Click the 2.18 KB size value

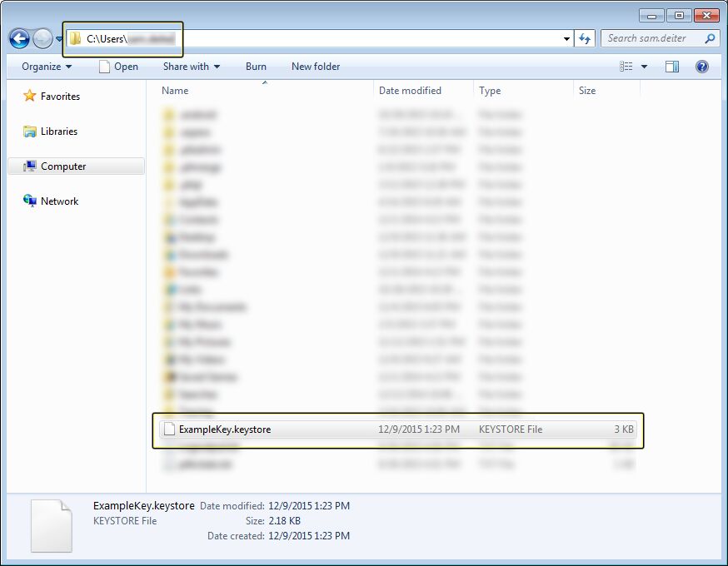pos(284,520)
